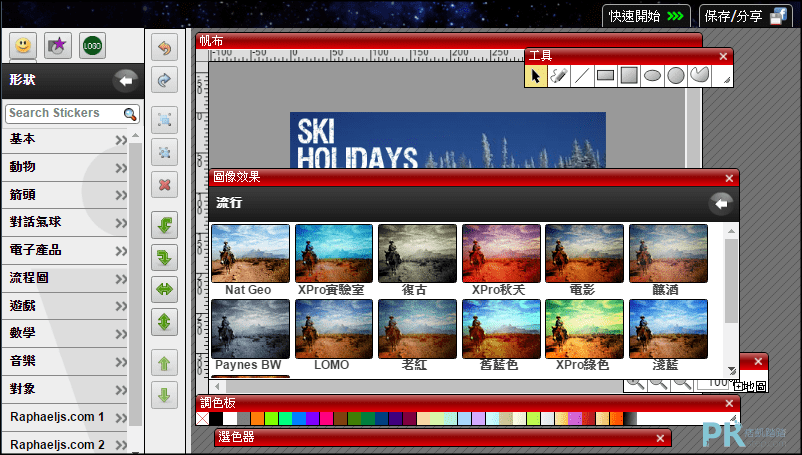Click the rotate left green arrow button
Screen dimensions: 802x455
164,225
